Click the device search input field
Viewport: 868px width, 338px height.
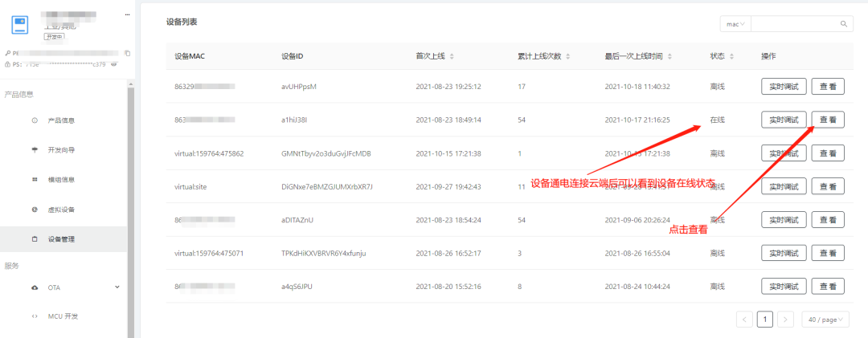tap(794, 24)
